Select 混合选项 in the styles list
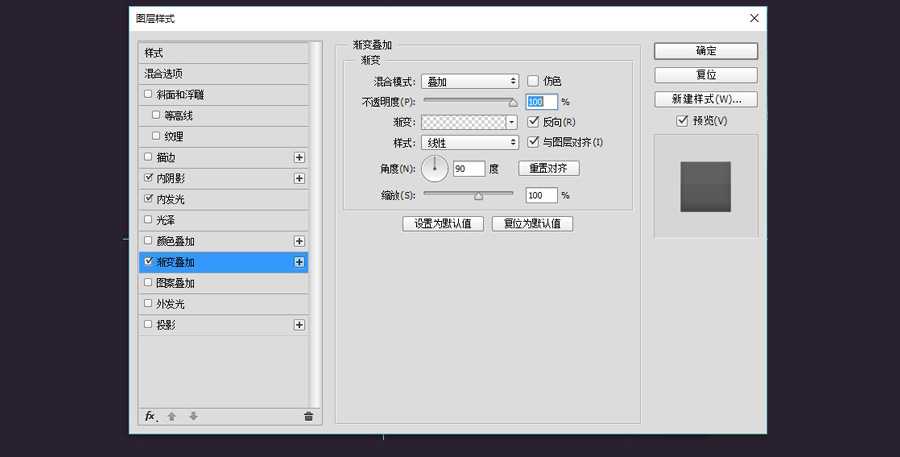This screenshot has height=457, width=900. [223, 73]
